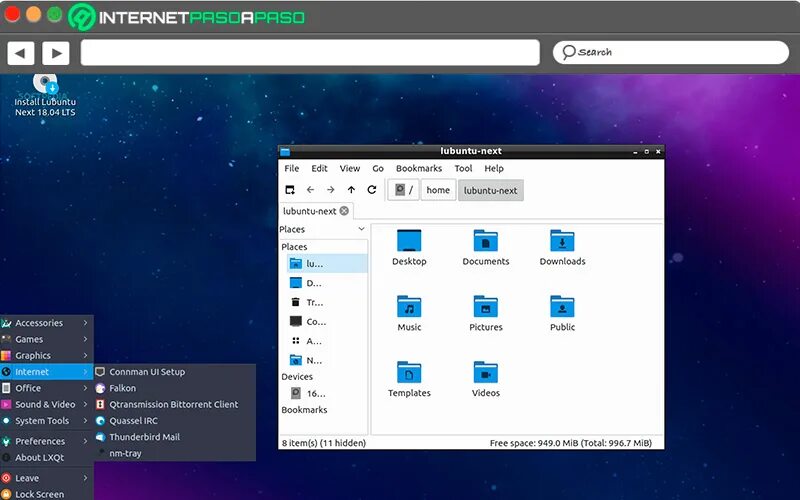The width and height of the screenshot is (800, 500).
Task: Click the browser frame address bar
Action: point(310,53)
